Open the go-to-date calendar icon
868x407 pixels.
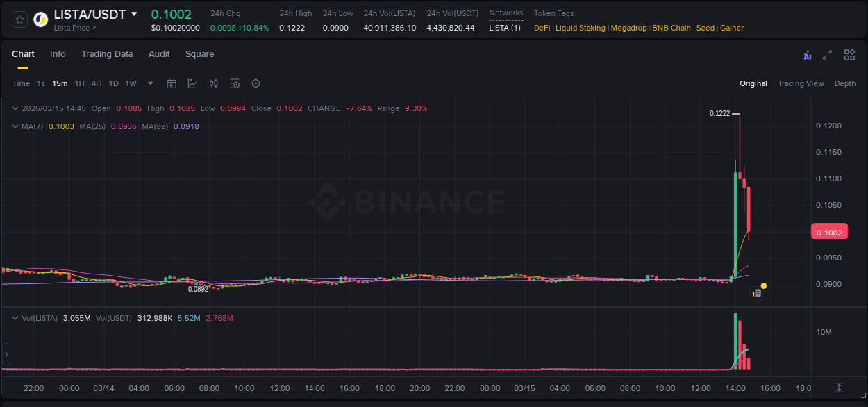(172, 83)
